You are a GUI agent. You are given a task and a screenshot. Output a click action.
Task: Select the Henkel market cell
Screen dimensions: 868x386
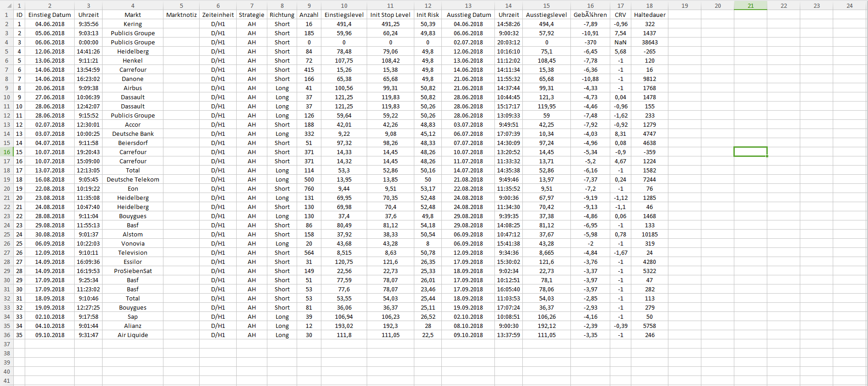tap(133, 60)
